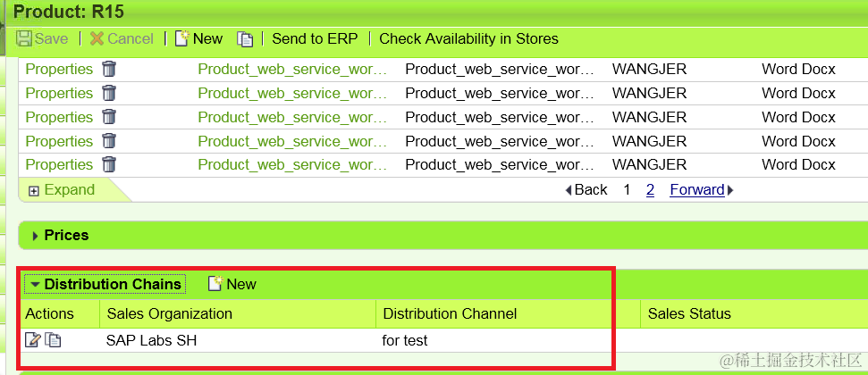Delete first attachment via trash icon
The image size is (868, 375).
pos(110,69)
